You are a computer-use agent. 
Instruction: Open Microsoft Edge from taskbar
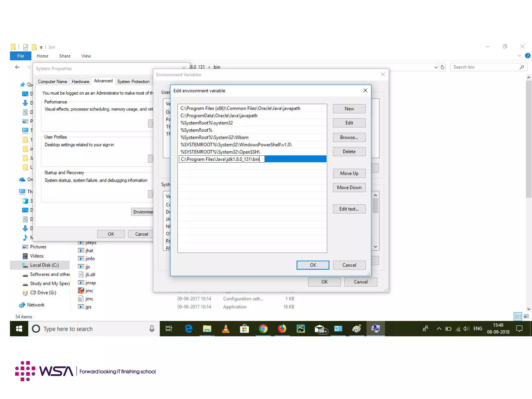(188, 329)
